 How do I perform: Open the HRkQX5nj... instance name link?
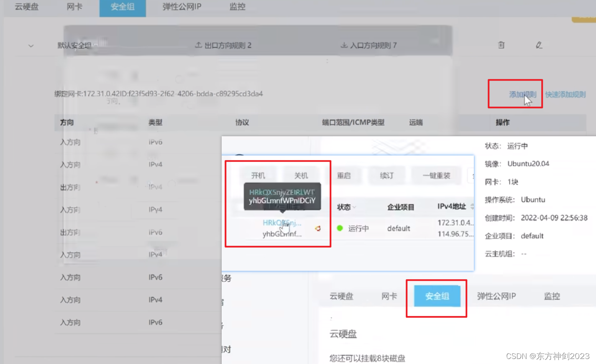281,223
